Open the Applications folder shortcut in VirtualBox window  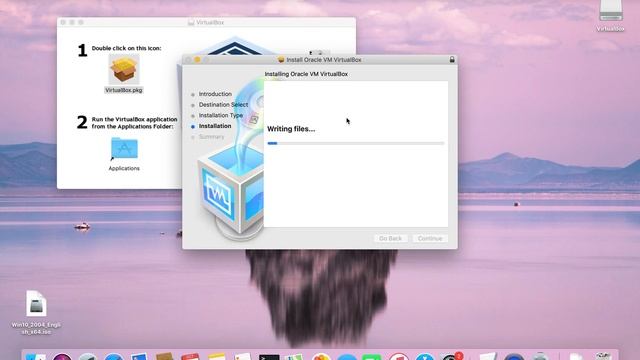[x=124, y=149]
